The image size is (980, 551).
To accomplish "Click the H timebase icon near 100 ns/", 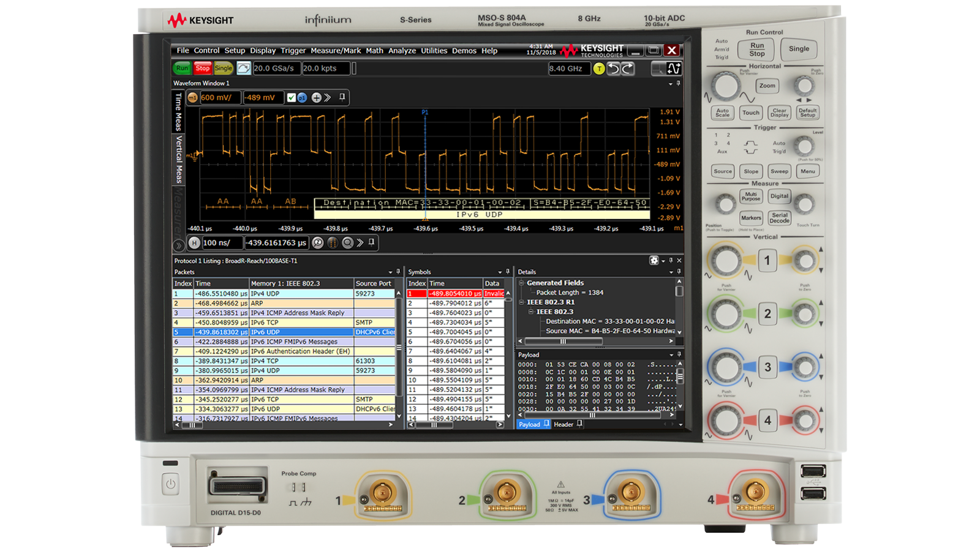I will coord(194,242).
